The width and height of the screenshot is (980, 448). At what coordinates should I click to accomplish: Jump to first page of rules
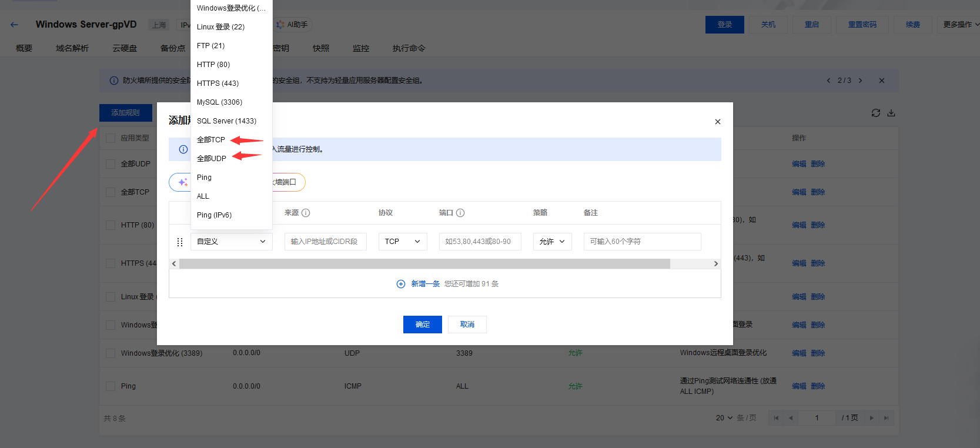[776, 418]
